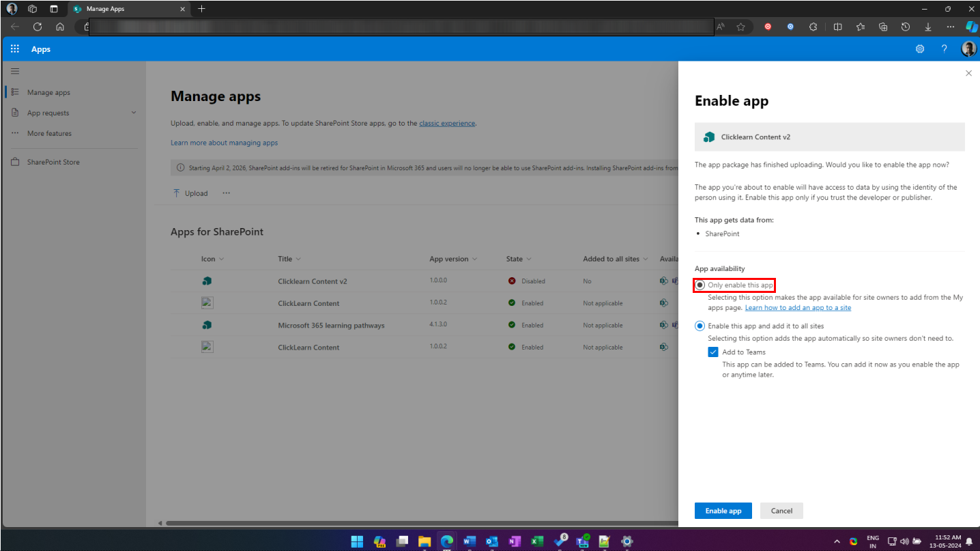This screenshot has width=980, height=551.
Task: Expand the App requests navigation item
Action: (134, 113)
